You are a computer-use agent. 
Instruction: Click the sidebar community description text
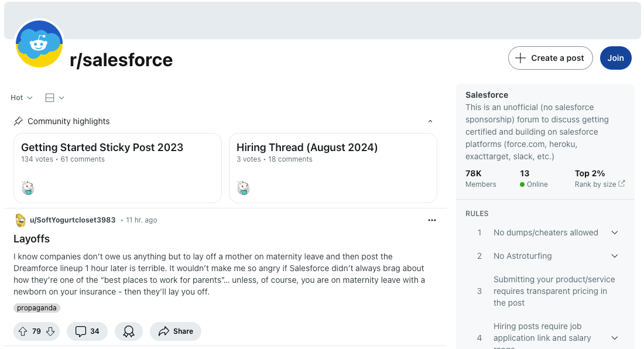(x=537, y=132)
